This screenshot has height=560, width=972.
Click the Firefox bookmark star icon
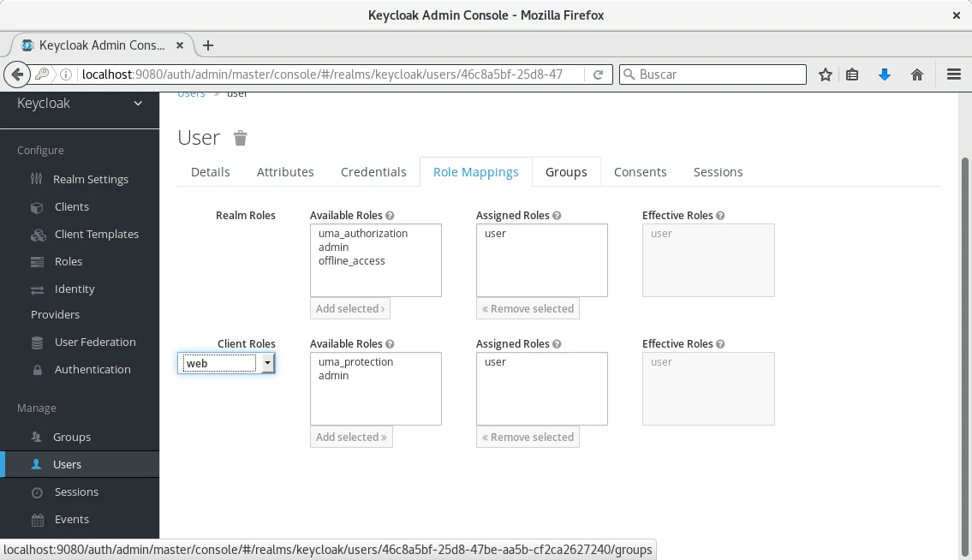[x=826, y=74]
